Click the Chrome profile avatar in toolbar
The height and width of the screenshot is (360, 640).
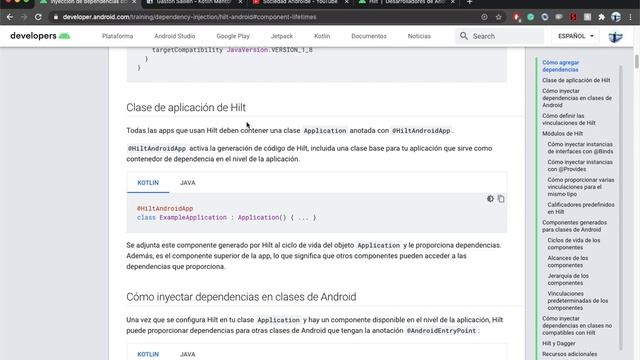(616, 17)
